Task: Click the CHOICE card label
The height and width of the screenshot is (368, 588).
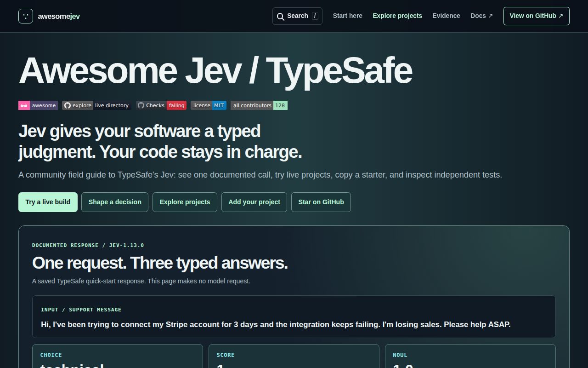Action: pyautogui.click(x=51, y=355)
